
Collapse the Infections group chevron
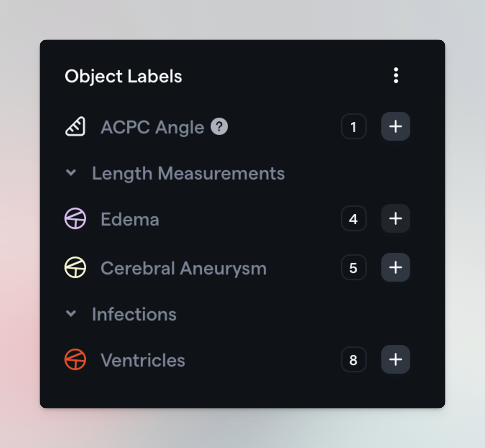coord(71,314)
